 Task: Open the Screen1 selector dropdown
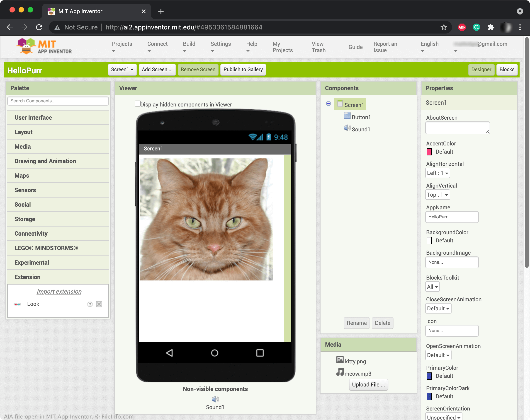point(121,69)
